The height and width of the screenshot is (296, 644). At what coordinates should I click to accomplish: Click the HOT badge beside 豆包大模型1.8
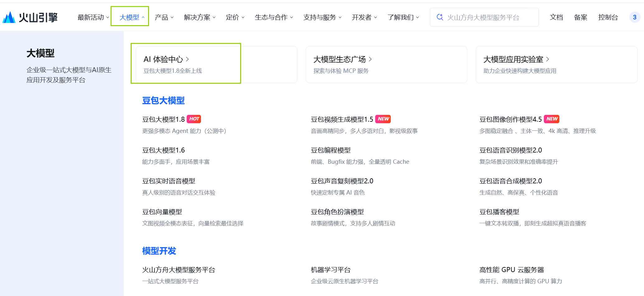click(194, 119)
